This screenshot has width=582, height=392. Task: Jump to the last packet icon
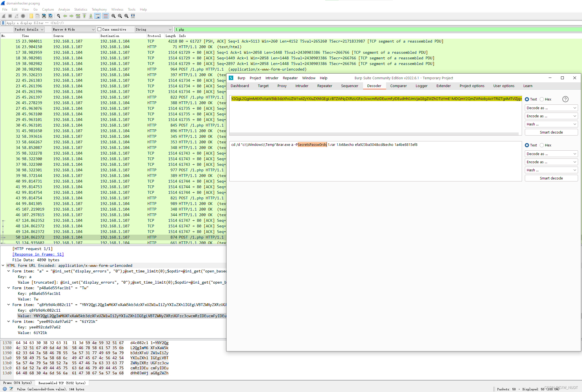tap(91, 16)
